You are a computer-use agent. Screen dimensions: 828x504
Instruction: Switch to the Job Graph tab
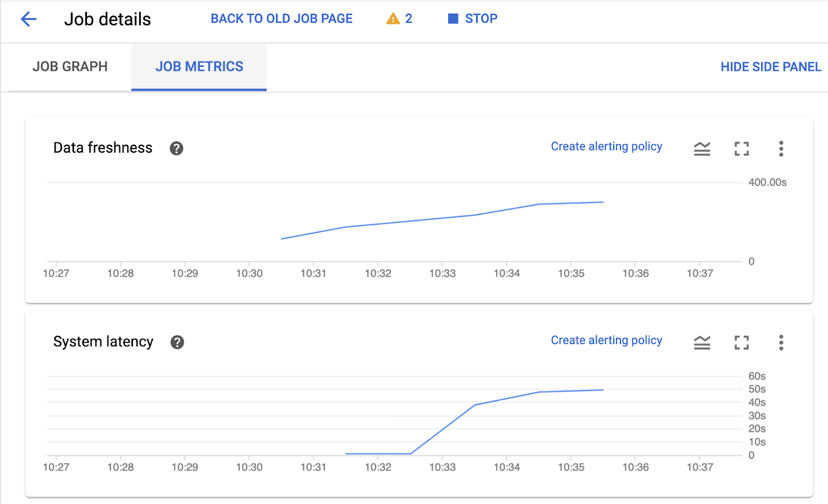[70, 67]
